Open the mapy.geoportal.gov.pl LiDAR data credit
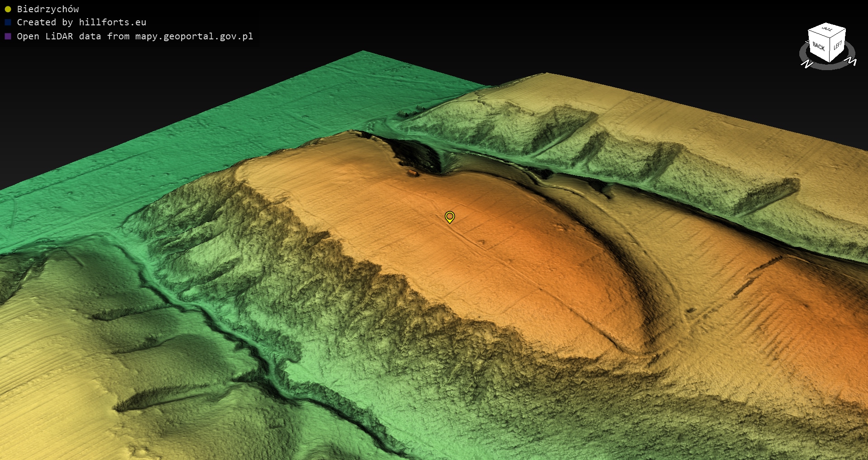 [135, 36]
